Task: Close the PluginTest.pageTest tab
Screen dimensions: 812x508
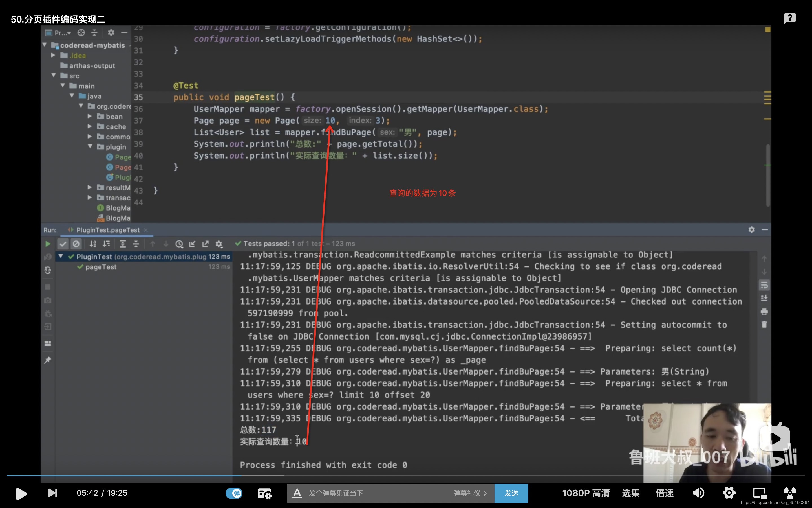Action: click(145, 230)
